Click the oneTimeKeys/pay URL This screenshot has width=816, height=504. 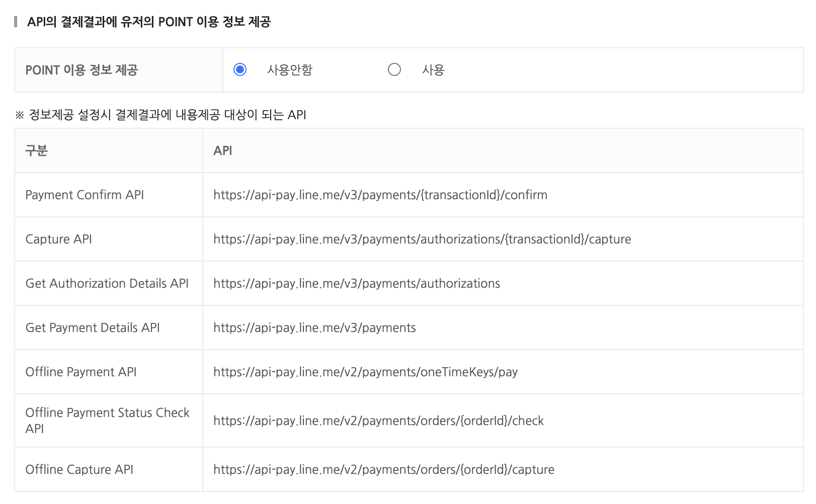point(366,372)
